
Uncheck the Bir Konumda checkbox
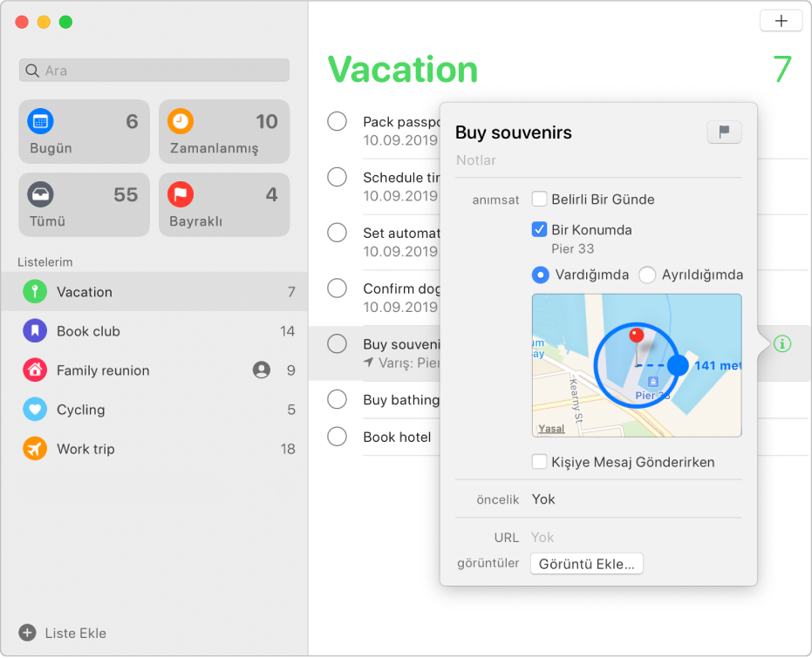(x=539, y=230)
